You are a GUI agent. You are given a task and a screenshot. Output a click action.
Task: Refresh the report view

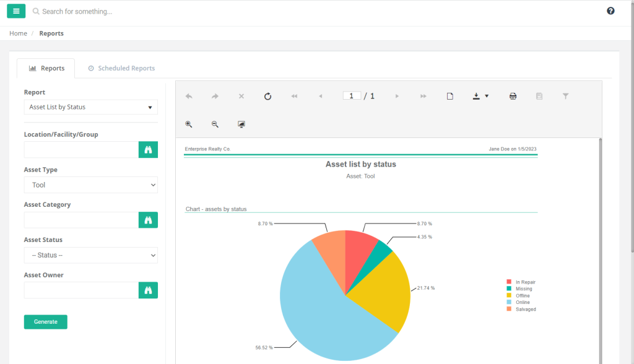(x=267, y=96)
